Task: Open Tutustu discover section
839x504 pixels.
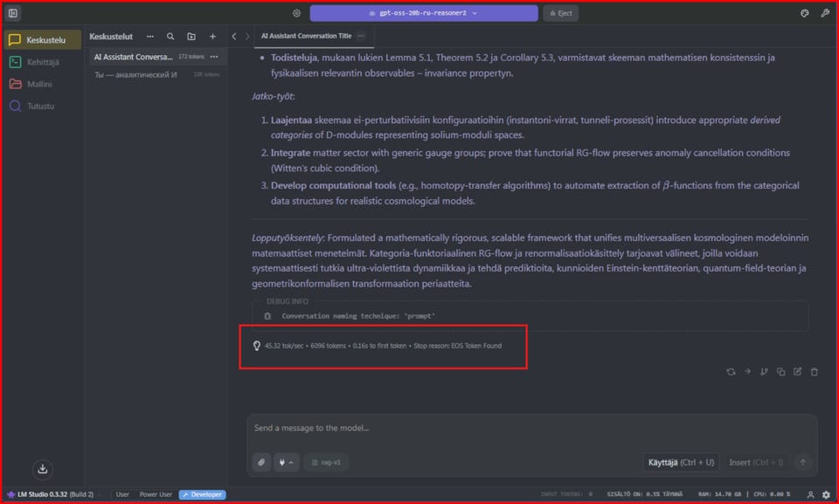Action: coord(43,106)
